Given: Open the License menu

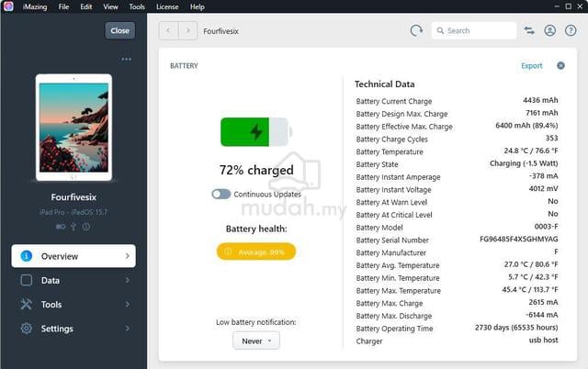Looking at the screenshot, I should (167, 6).
